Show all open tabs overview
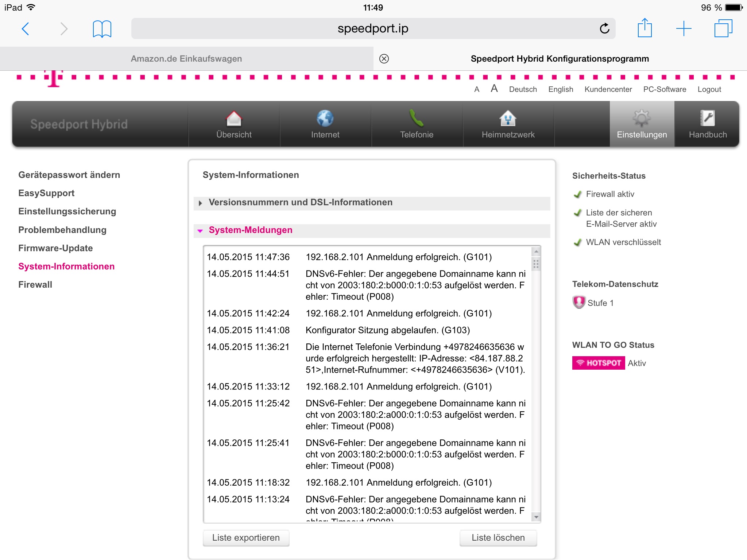The image size is (747, 560). click(723, 28)
